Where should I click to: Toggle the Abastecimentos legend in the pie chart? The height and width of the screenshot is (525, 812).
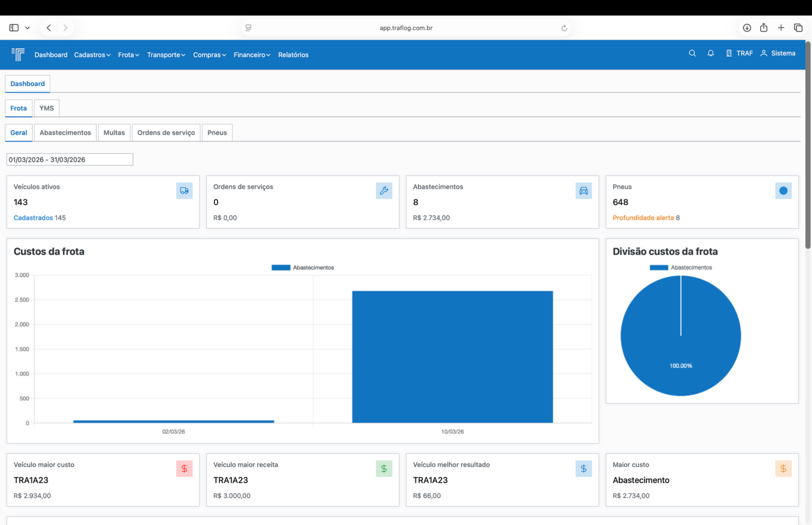click(681, 267)
